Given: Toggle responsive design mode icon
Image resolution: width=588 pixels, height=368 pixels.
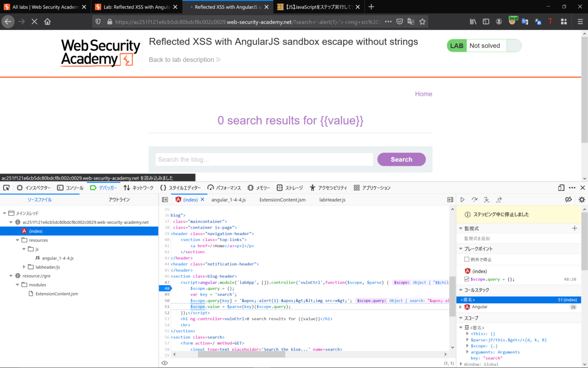Looking at the screenshot, I should (561, 187).
